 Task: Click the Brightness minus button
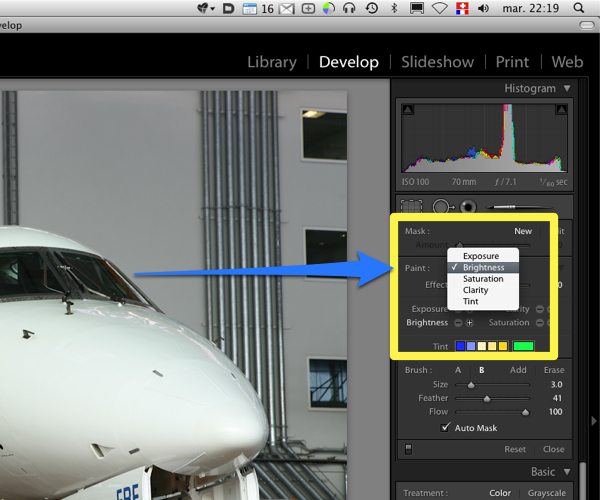tap(458, 323)
